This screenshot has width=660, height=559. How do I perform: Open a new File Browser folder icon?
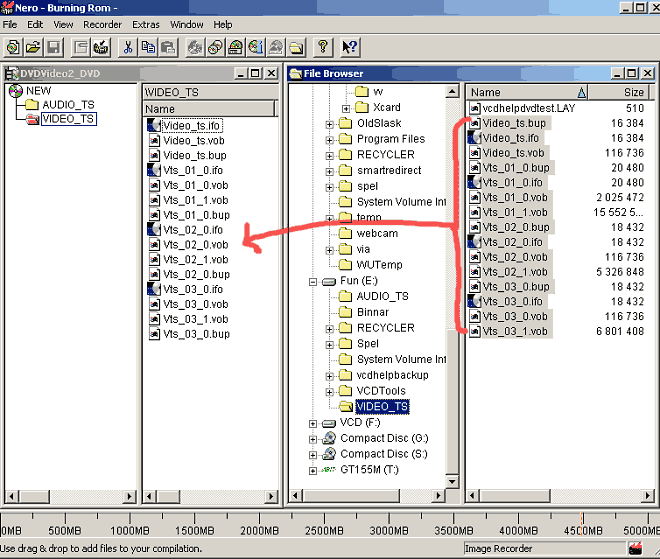pos(296,47)
